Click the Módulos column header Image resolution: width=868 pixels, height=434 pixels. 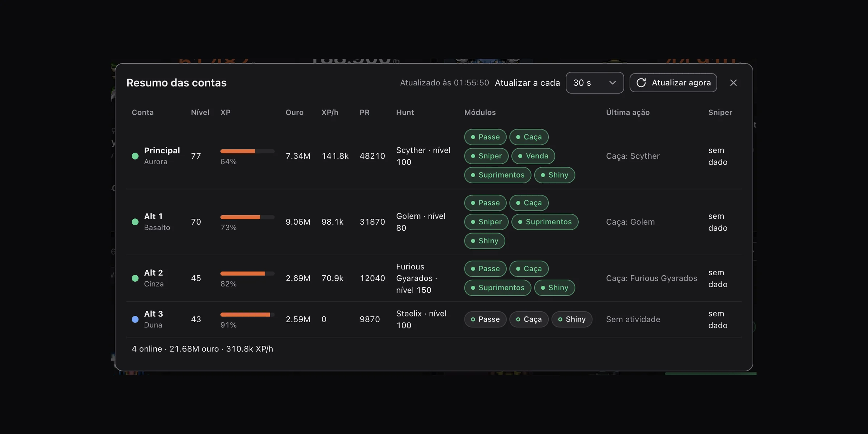[480, 112]
